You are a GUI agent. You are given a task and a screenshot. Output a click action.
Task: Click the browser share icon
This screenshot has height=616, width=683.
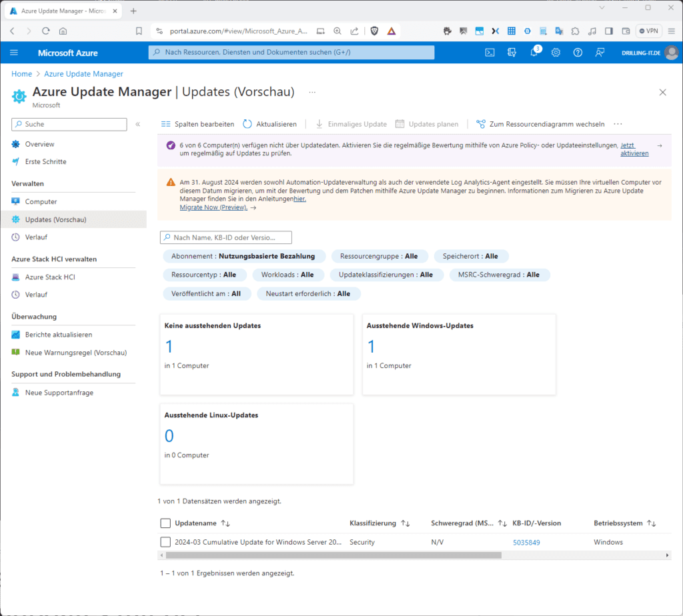pyautogui.click(x=354, y=31)
